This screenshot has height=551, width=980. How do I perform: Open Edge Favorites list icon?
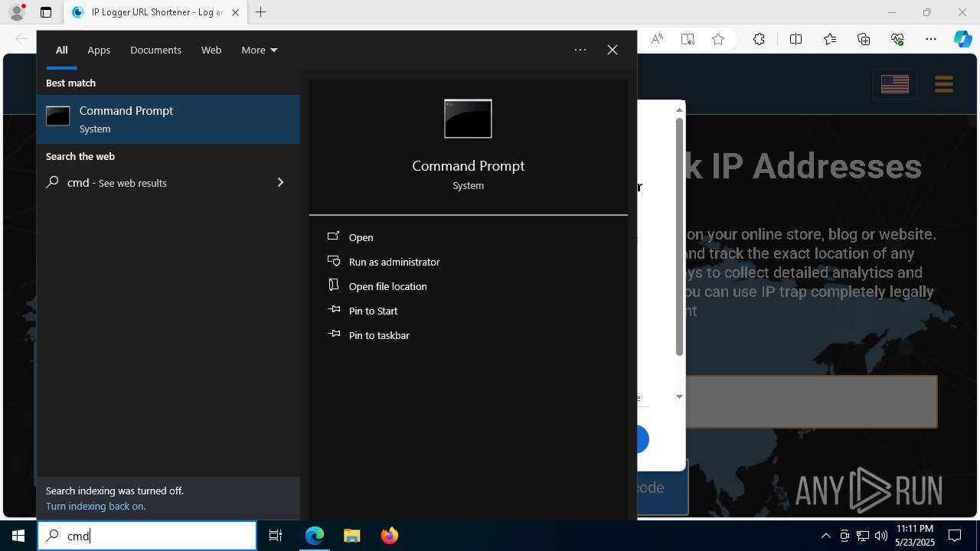[830, 39]
